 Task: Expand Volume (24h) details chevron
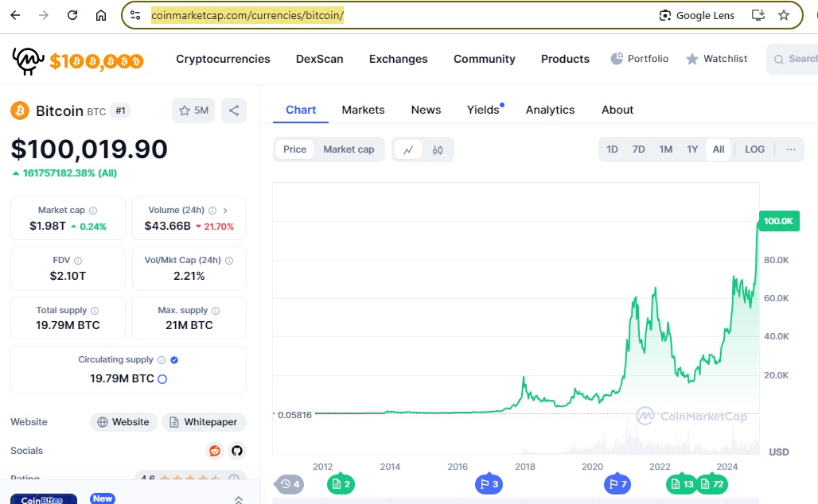pos(225,211)
